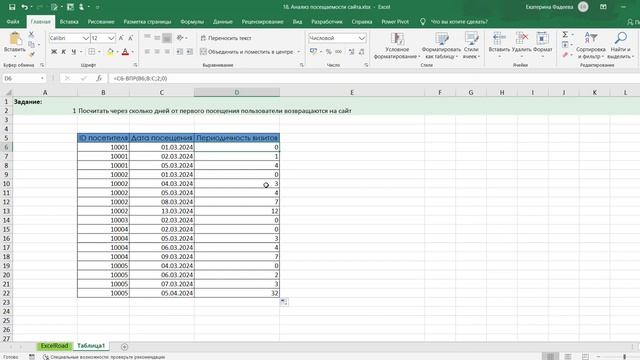Switch to the Данные ribbon tab
The width and height of the screenshot is (640, 360).
[222, 22]
